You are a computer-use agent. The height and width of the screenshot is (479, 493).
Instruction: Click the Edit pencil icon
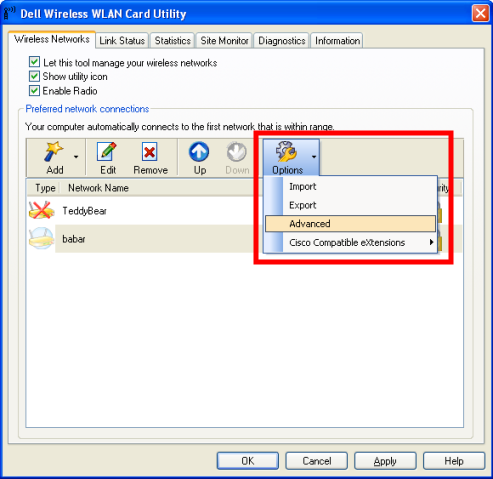[x=107, y=152]
